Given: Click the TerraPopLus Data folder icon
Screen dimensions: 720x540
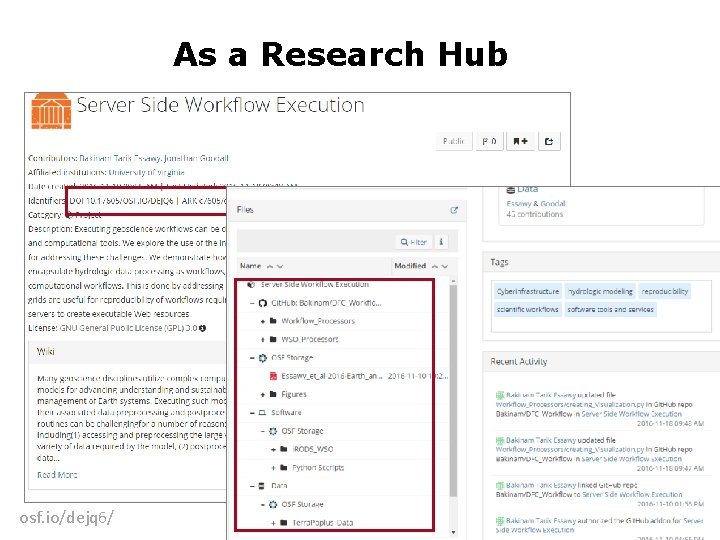Looking at the screenshot, I should tap(284, 523).
